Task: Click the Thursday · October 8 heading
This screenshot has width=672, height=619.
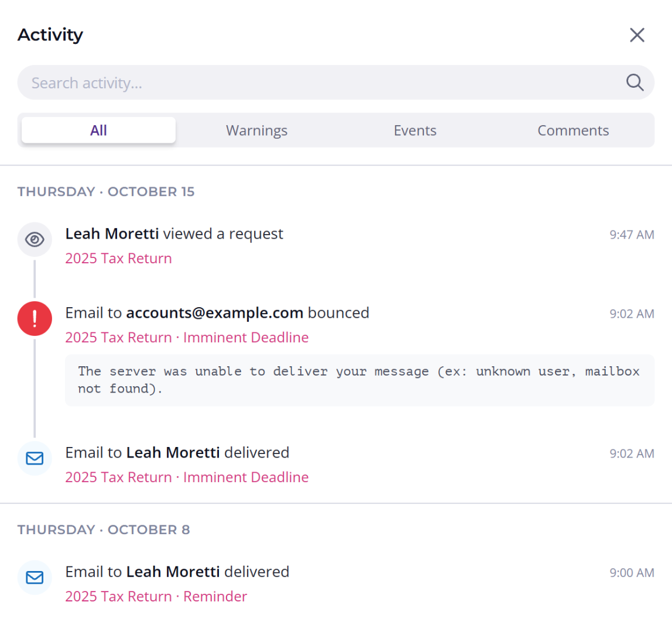Action: [104, 529]
